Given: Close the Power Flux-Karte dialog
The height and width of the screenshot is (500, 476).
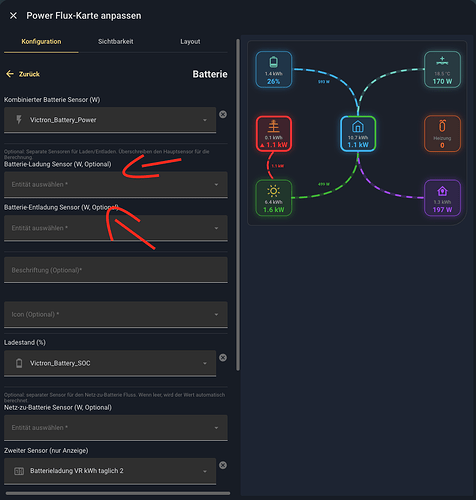Looking at the screenshot, I should pos(13,16).
